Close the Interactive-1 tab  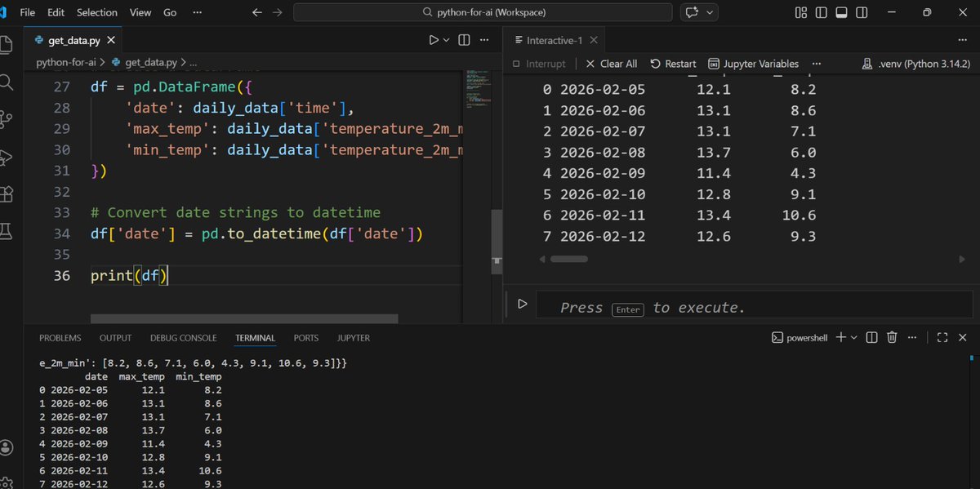pos(594,40)
